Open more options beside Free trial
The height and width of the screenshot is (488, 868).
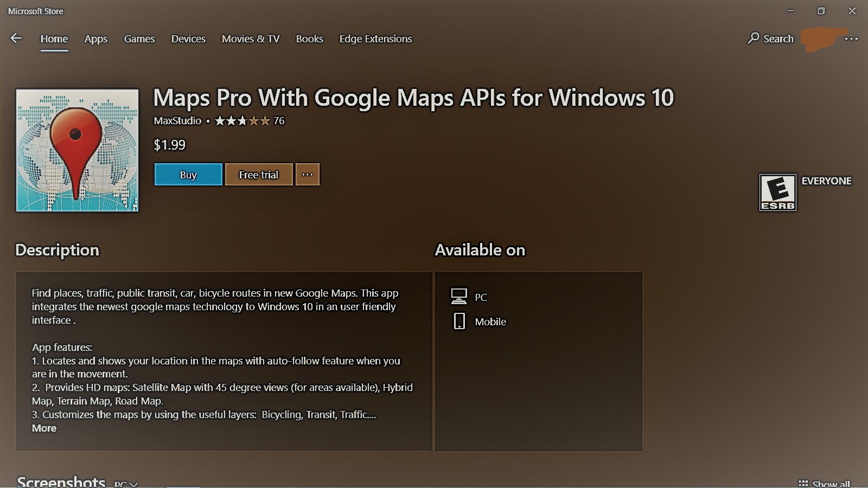[x=308, y=175]
